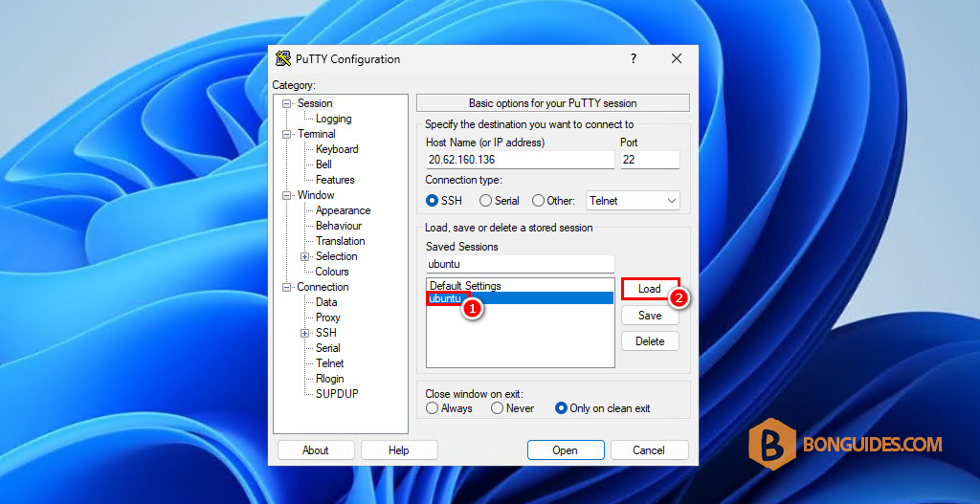Click the Delete session button
980x504 pixels.
coord(650,341)
